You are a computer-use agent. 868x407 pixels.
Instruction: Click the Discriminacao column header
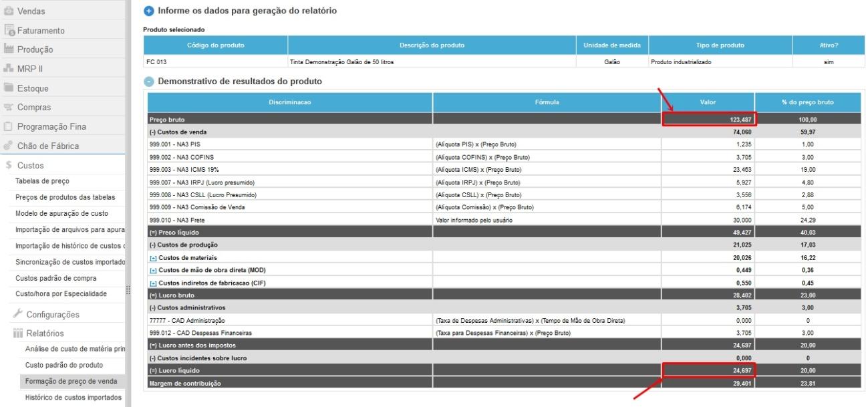click(x=290, y=102)
